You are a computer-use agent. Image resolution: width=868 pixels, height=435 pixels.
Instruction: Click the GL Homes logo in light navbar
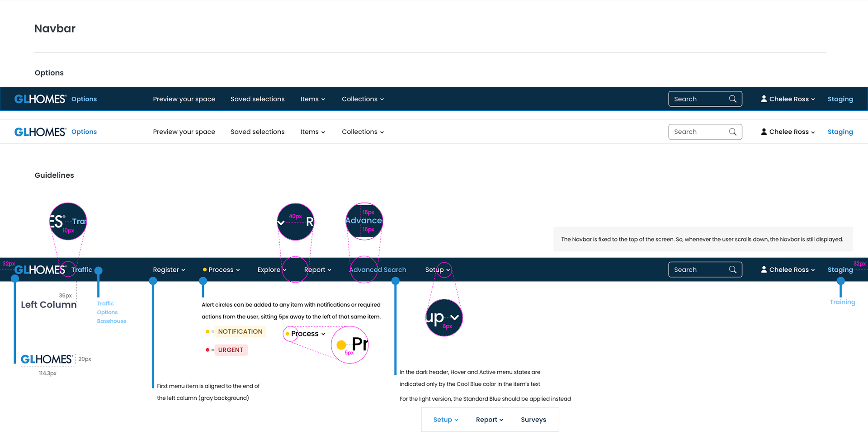pos(40,132)
